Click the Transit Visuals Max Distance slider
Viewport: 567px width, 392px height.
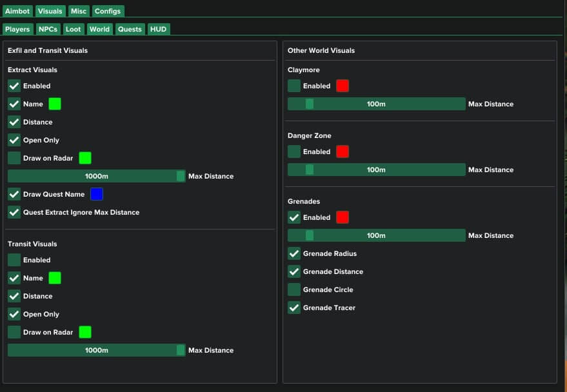(x=97, y=350)
